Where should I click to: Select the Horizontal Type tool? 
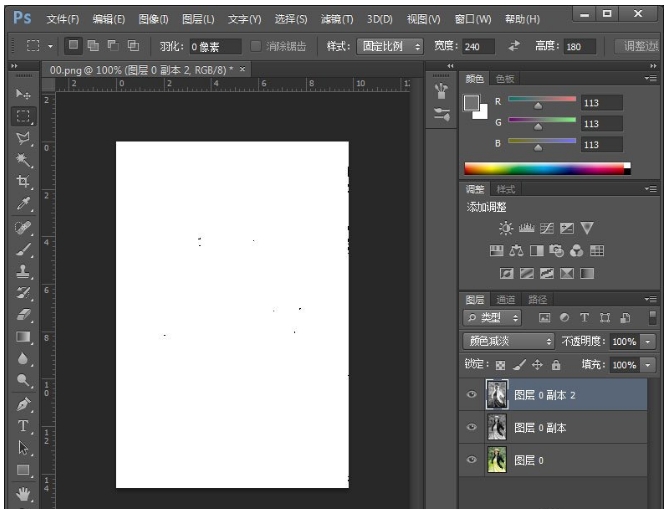[23, 426]
